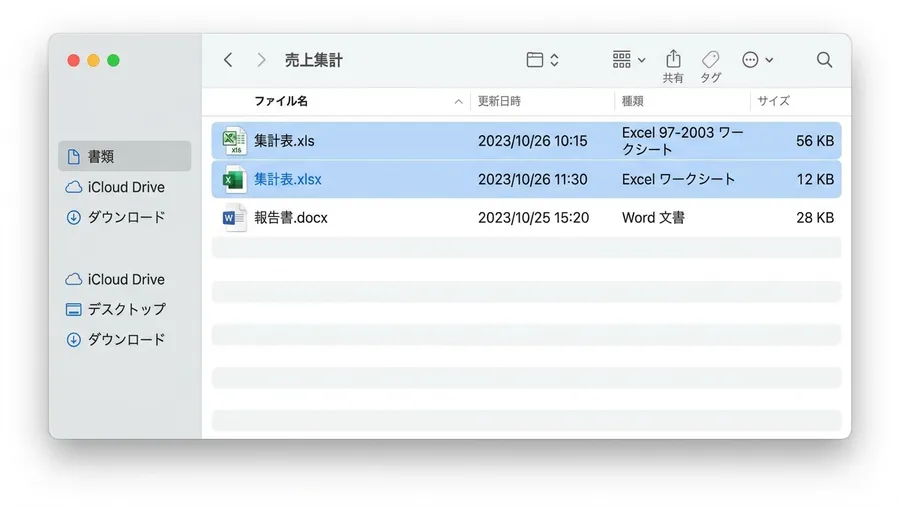Click the 売上集計 window title
This screenshot has width=900, height=506.
coord(313,60)
